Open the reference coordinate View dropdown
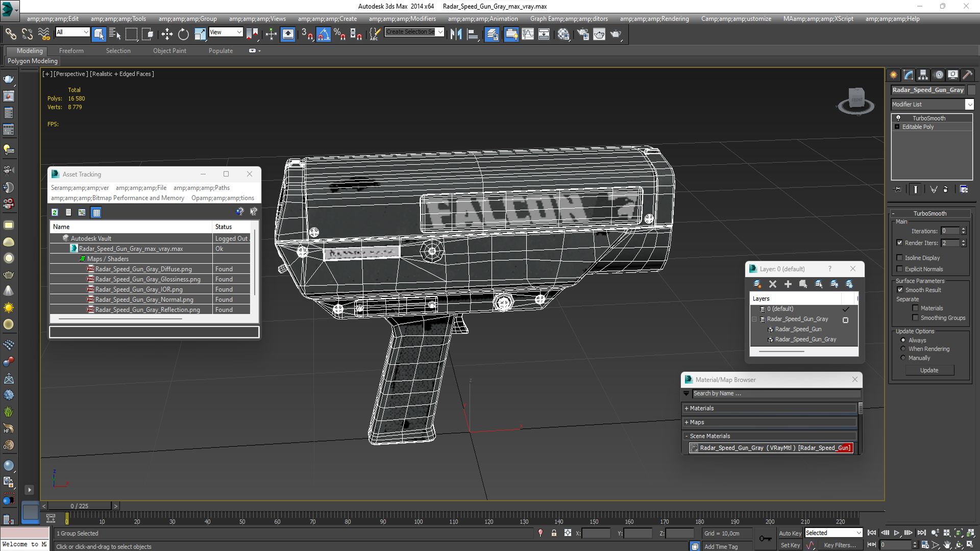Viewport: 980px width, 551px height. [x=226, y=32]
